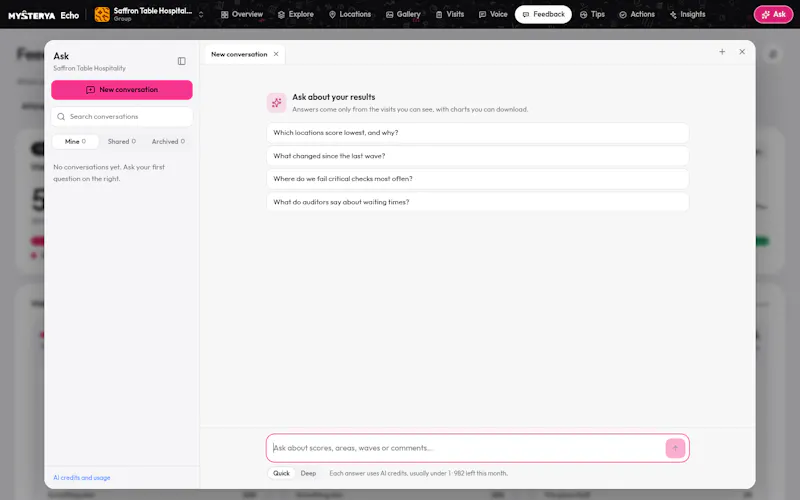This screenshot has width=800, height=500.
Task: Click the "Ask about your results" heading
Action: (334, 97)
